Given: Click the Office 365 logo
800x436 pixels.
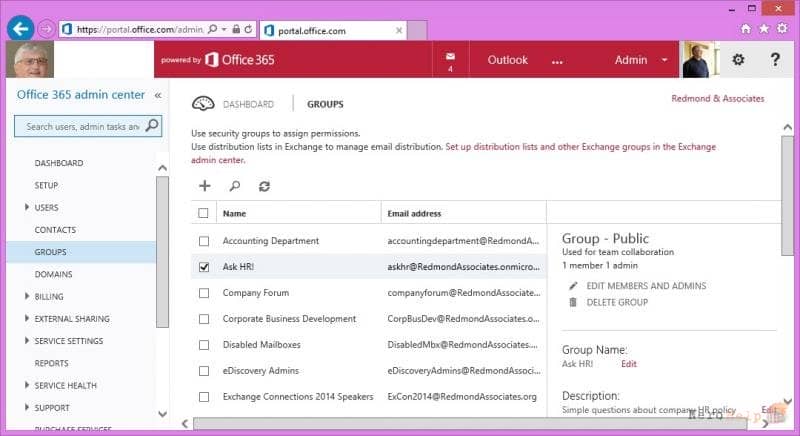Looking at the screenshot, I should [x=240, y=60].
